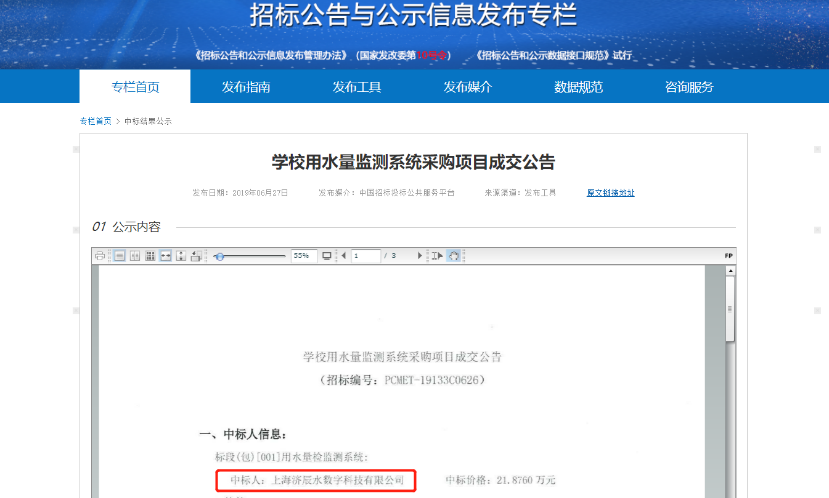Toggle the hand pan tool

(x=454, y=256)
